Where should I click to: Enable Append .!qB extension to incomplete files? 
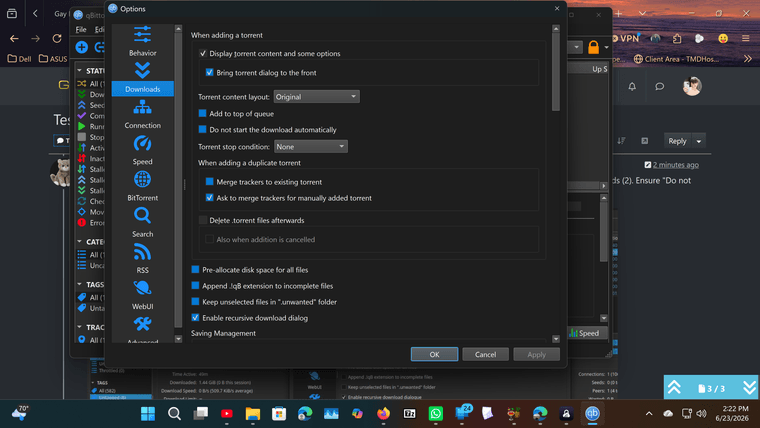[195, 285]
